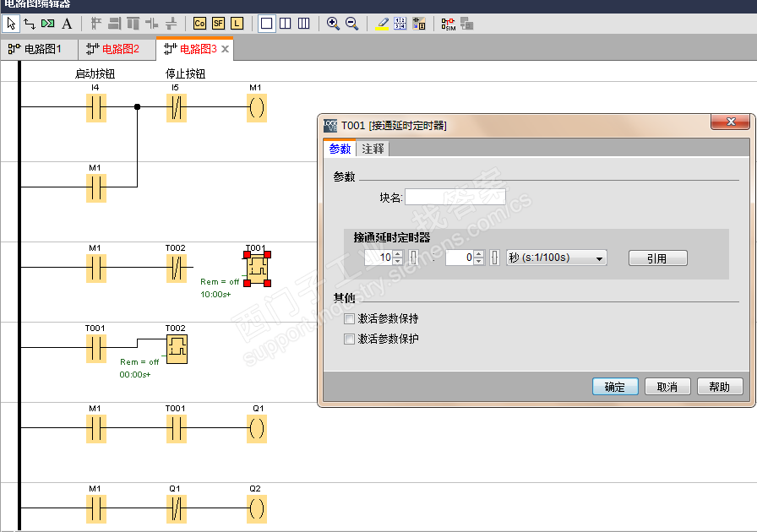Open the 参数 tab in dialog
This screenshot has width=757, height=532.
pos(340,149)
